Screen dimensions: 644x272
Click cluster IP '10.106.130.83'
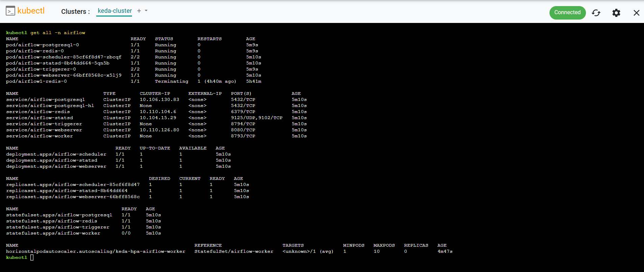click(159, 100)
